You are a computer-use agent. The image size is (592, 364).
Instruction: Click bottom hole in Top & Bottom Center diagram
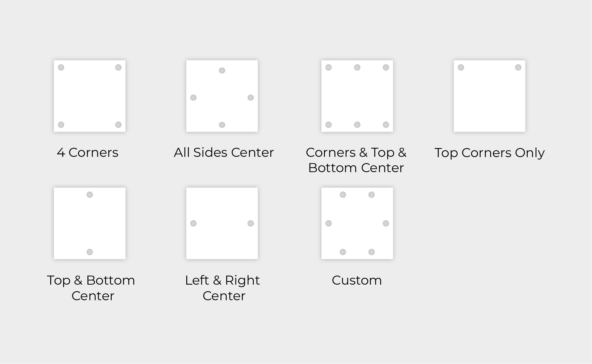pos(89,252)
